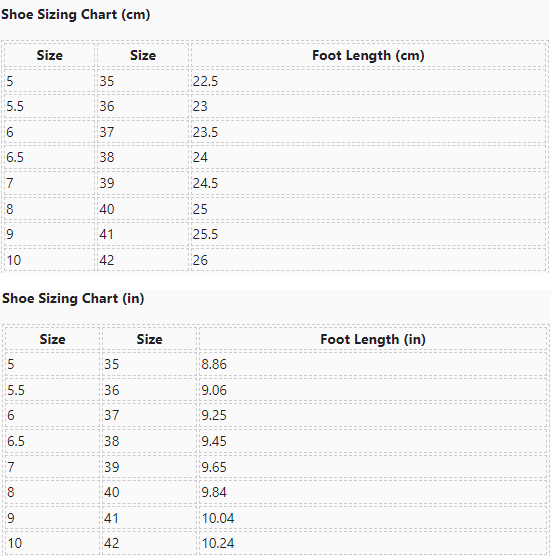This screenshot has width=551, height=556.
Task: Click size 5.5 in the inches chart
Action: [52, 390]
